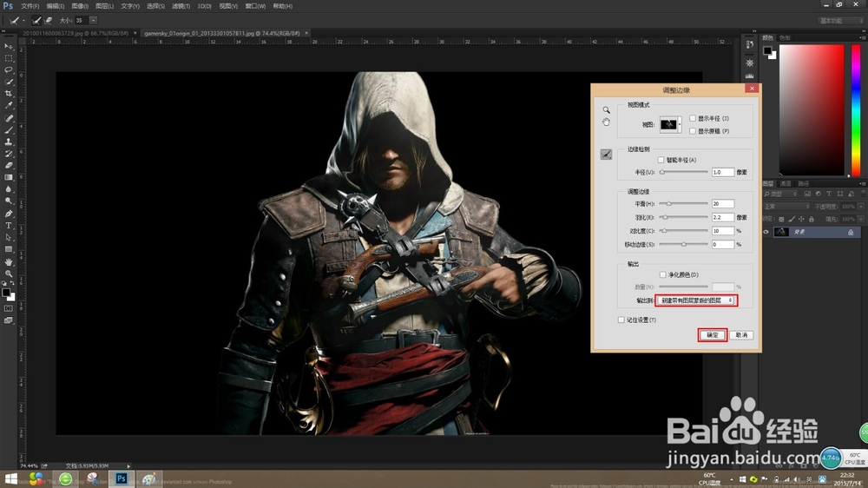Select the Rectangular Marquee tool
868x488 pixels.
pos(9,58)
